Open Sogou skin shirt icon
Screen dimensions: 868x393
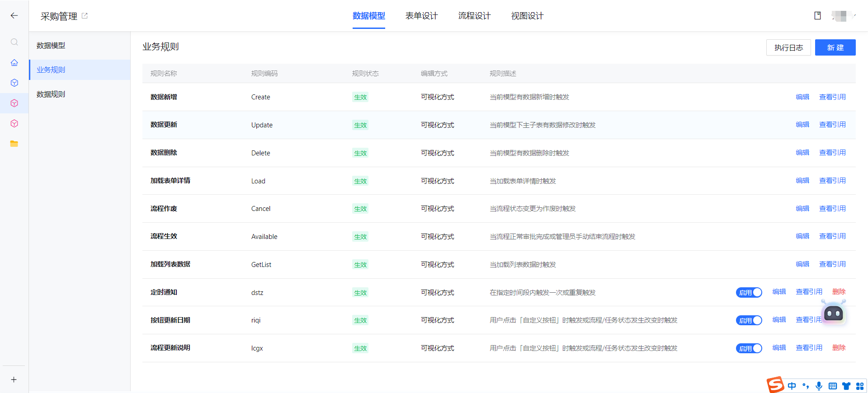(846, 386)
